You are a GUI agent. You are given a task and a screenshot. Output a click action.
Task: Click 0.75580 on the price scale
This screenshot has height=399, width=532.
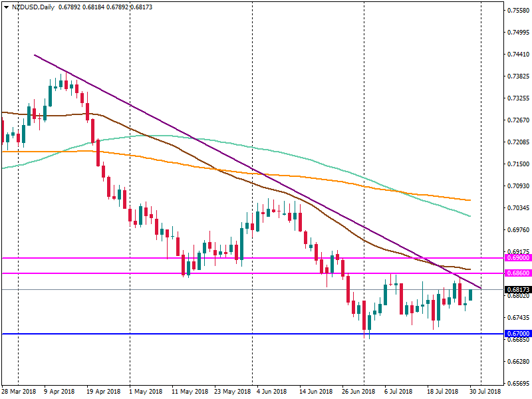click(x=517, y=11)
